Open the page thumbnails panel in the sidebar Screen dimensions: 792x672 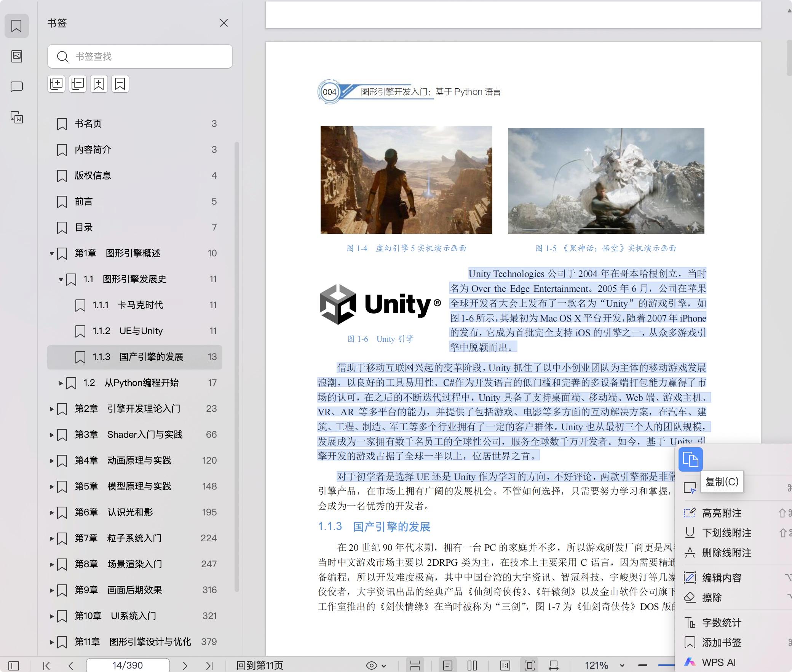[x=16, y=56]
